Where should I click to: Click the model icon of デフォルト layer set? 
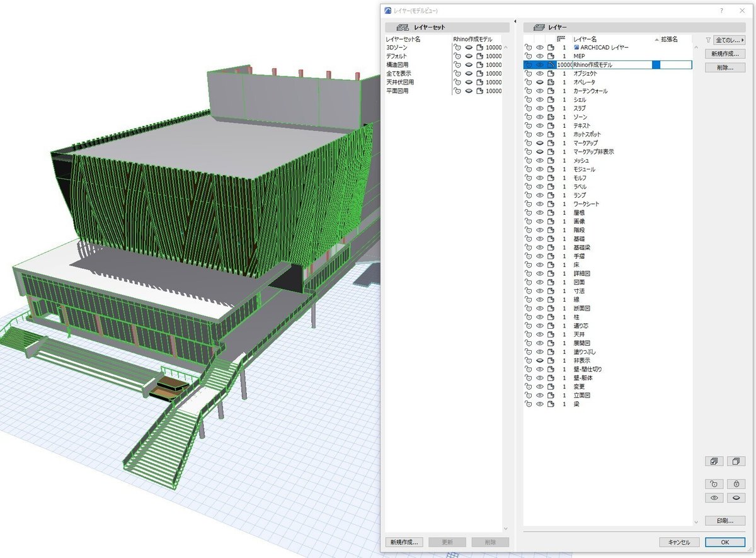coord(479,56)
